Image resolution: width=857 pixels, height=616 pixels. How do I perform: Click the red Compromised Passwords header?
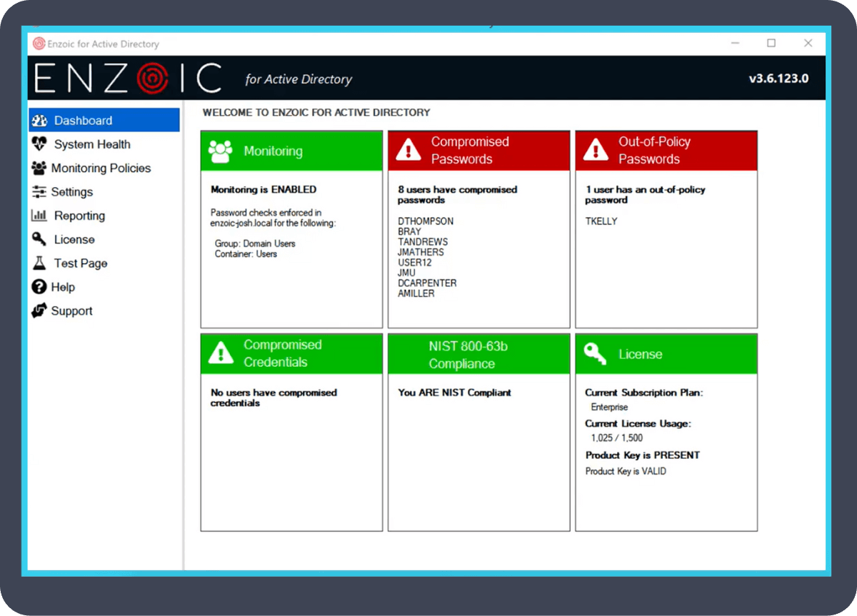pyautogui.click(x=479, y=151)
